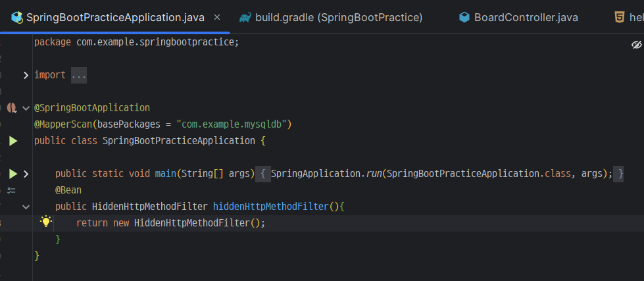The height and width of the screenshot is (281, 644).
Task: Click the Spring bean gutter icon beside @SpringBootApplication
Action: (x=12, y=108)
